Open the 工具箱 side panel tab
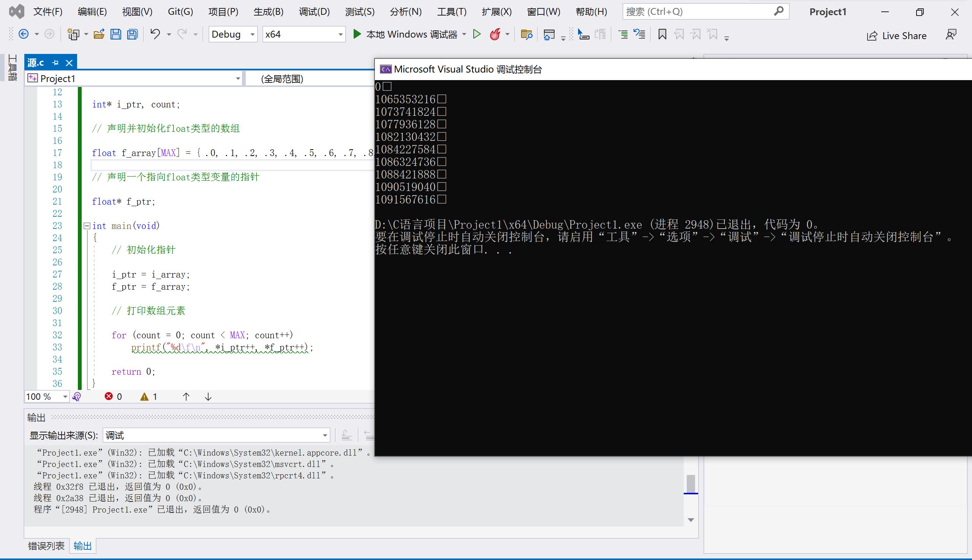This screenshot has height=560, width=972. pyautogui.click(x=13, y=68)
